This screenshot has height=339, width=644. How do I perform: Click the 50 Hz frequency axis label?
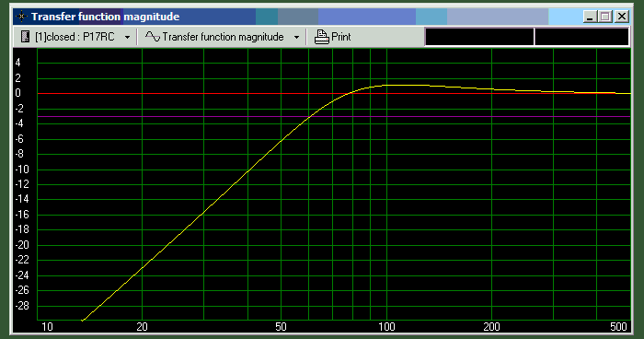(281, 327)
